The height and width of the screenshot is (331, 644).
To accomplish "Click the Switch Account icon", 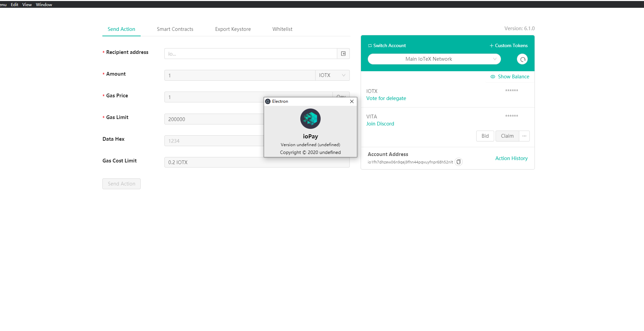I will click(370, 45).
